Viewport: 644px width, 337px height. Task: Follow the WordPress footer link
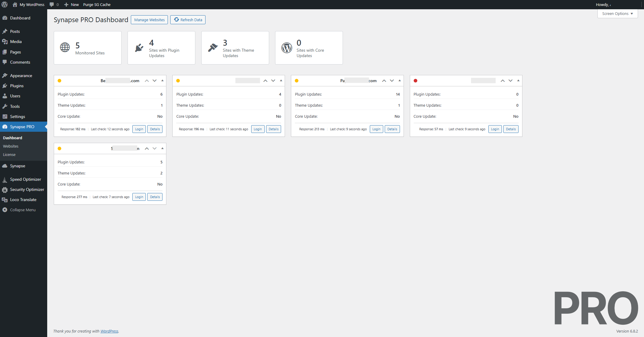109,331
